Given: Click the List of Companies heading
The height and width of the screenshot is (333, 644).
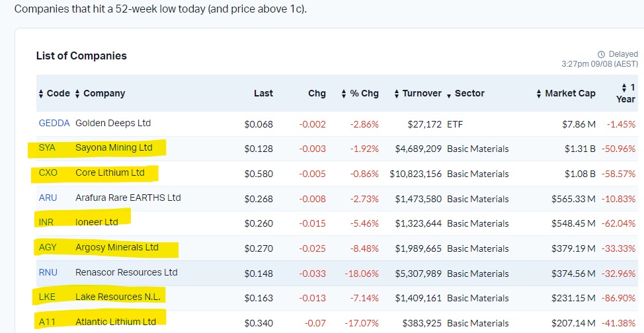Looking at the screenshot, I should pyautogui.click(x=81, y=56).
